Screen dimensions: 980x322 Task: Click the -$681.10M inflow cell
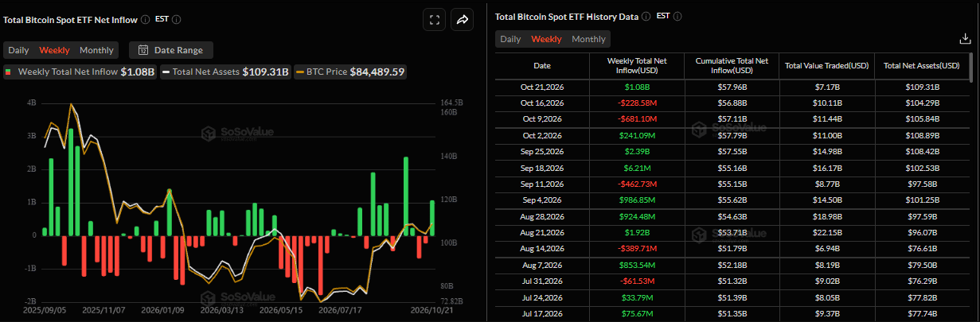[636, 118]
